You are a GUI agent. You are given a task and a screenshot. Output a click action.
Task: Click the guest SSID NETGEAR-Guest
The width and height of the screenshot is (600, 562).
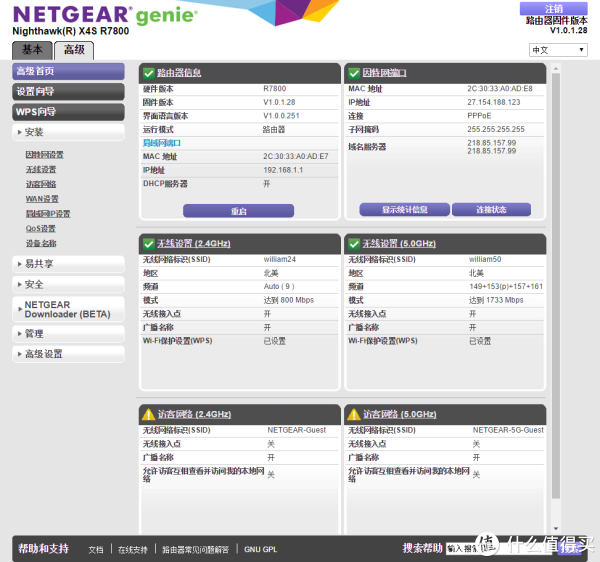297,430
